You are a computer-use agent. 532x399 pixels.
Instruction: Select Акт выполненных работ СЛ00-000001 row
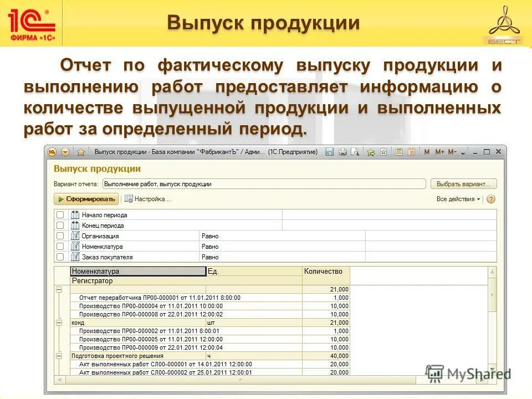[209, 364]
